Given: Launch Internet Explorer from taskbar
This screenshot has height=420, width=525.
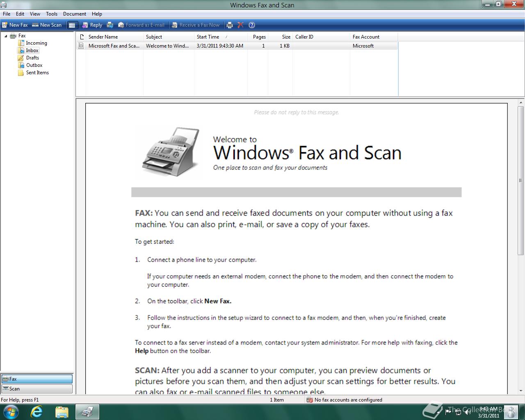Looking at the screenshot, I should (37, 412).
